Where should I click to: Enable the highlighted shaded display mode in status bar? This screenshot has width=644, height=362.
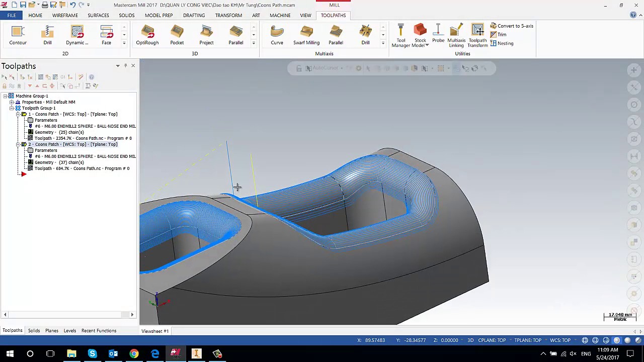617,340
